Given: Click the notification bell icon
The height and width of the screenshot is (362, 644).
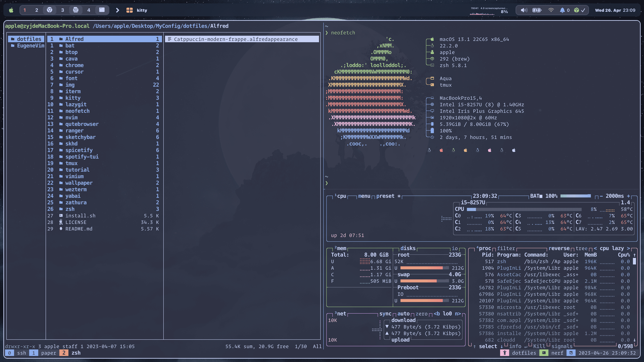Looking at the screenshot, I should 562,10.
